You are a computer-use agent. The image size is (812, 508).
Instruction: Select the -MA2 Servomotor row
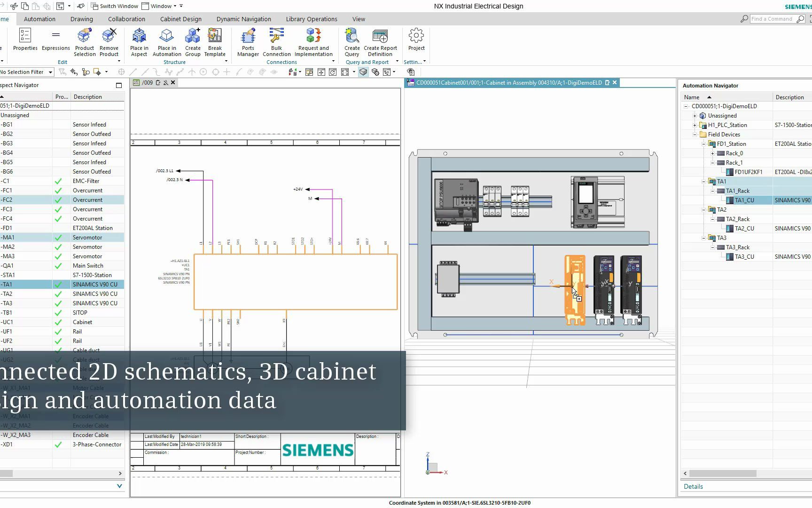(x=62, y=247)
